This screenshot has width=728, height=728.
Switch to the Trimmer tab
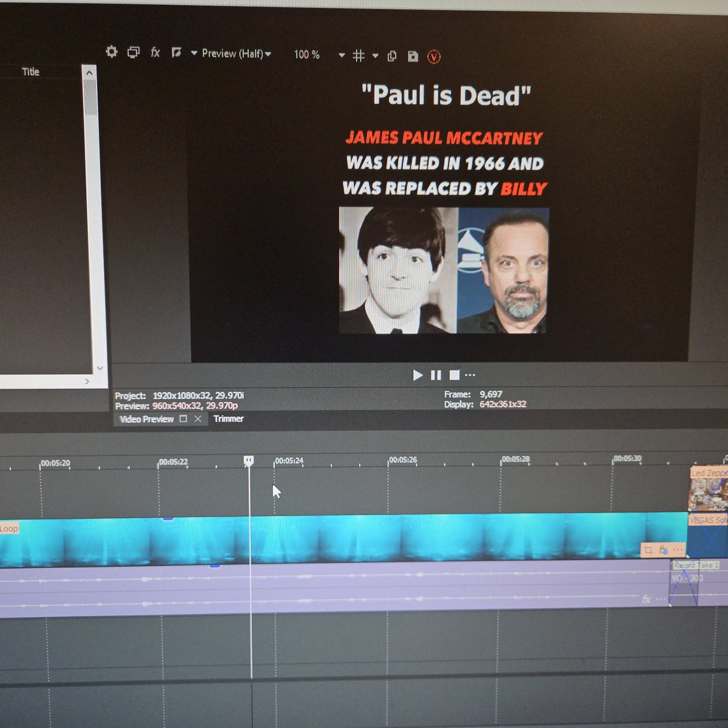227,419
